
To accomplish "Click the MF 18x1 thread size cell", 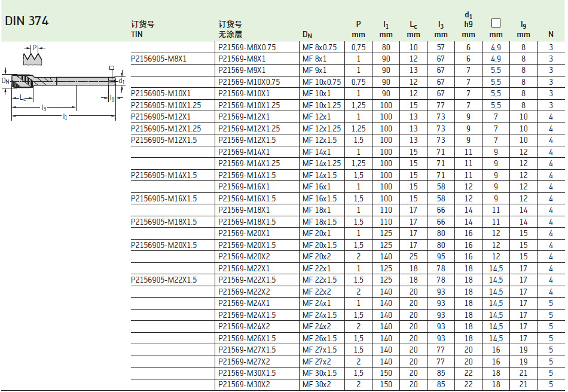I will coord(317,210).
